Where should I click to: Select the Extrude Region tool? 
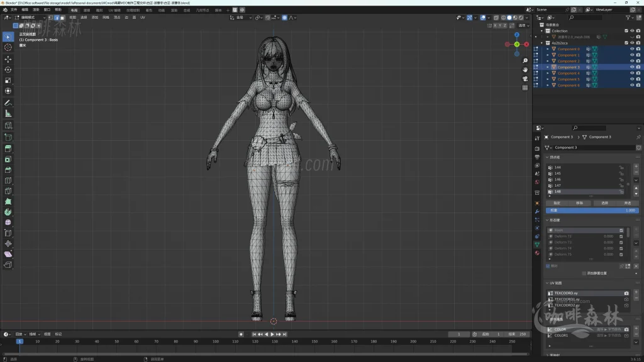[x=8, y=148]
